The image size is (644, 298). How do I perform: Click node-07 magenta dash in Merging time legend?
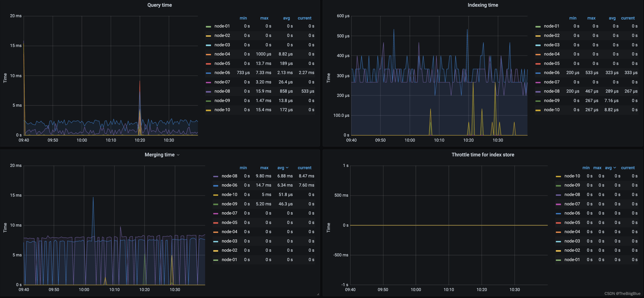(215, 213)
